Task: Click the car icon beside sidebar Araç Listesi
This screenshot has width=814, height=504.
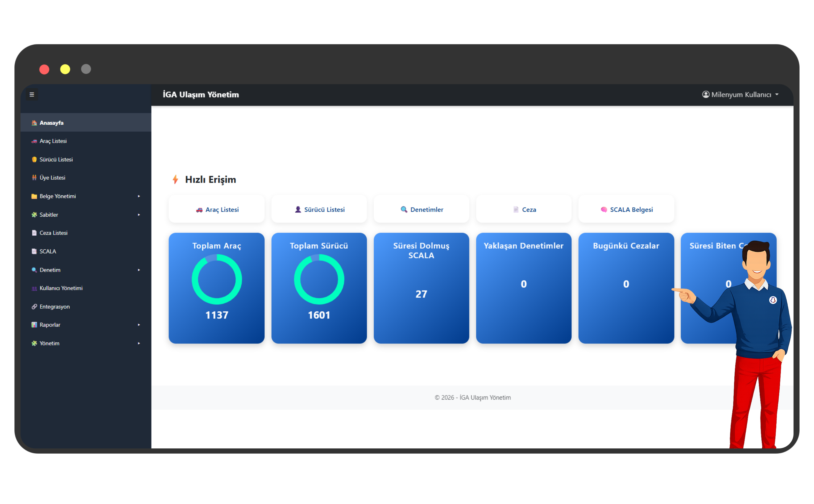Action: tap(34, 141)
